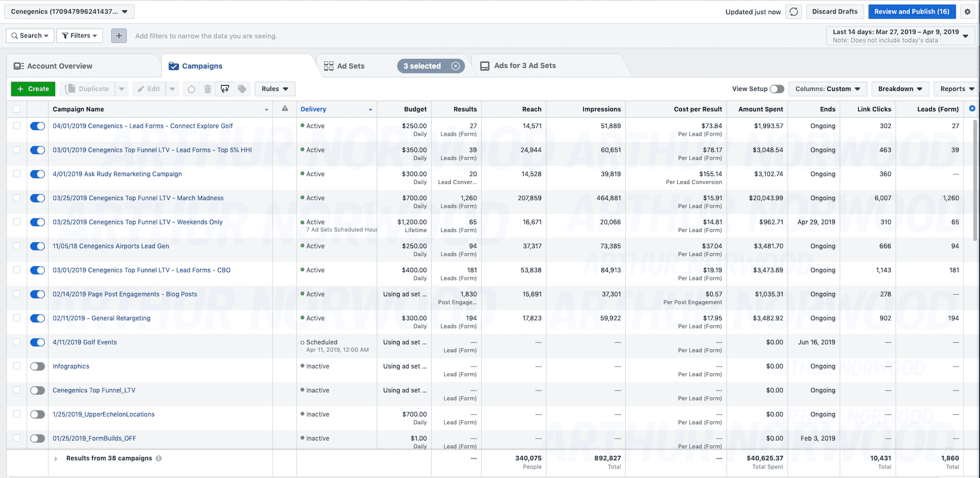
Task: Click the Add filters input field
Action: (206, 36)
